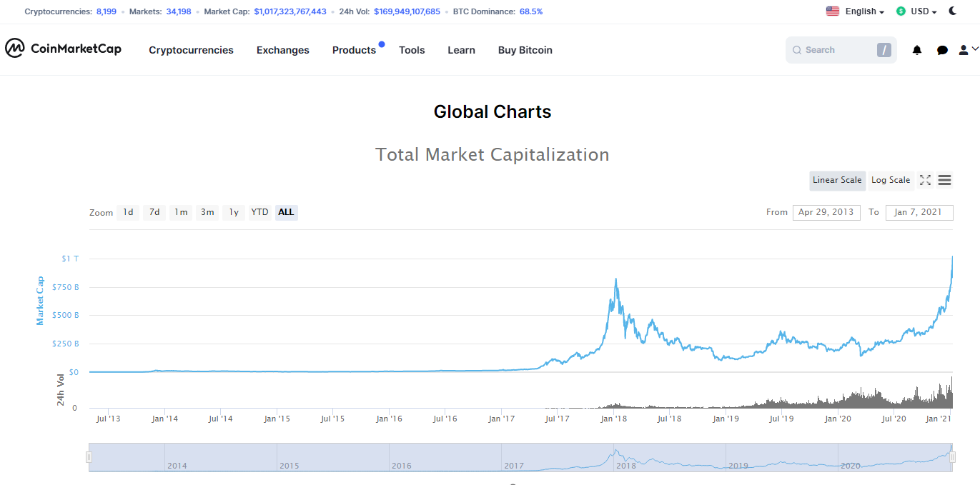View chart in full screen
980x485 pixels.
click(925, 180)
